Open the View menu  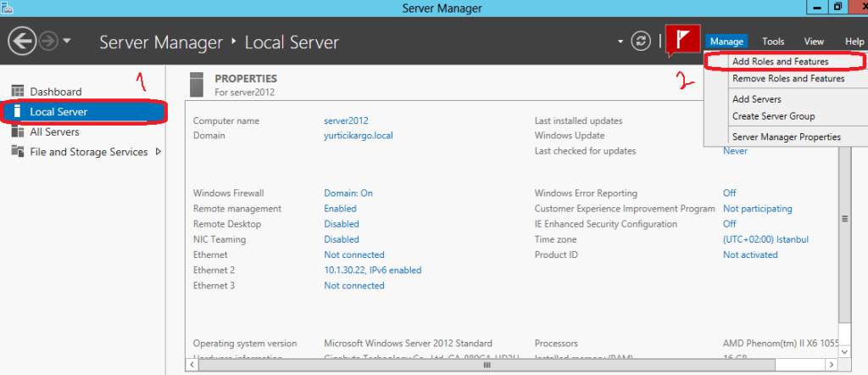(x=814, y=42)
